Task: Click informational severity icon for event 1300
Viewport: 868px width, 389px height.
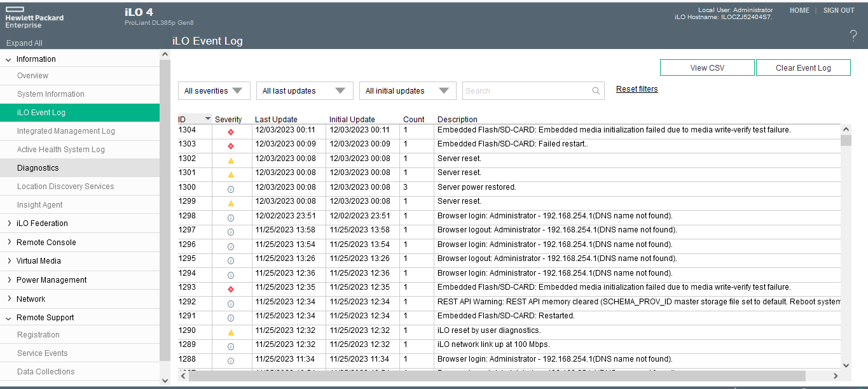Action: pyautogui.click(x=231, y=188)
